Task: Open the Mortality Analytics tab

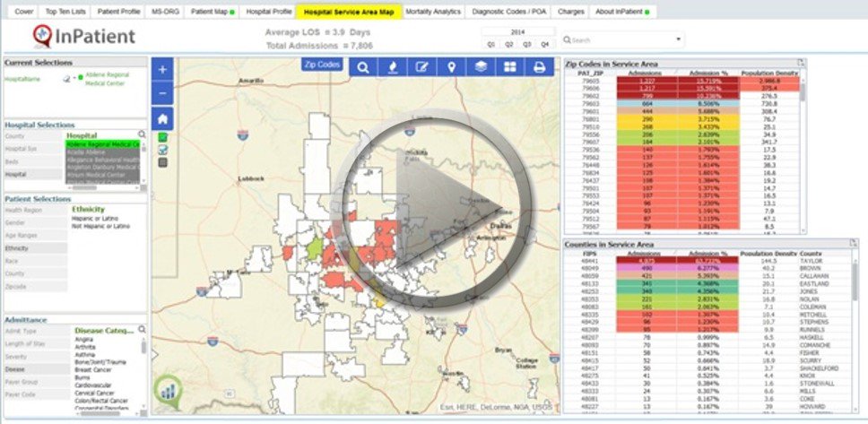Action: tap(433, 12)
